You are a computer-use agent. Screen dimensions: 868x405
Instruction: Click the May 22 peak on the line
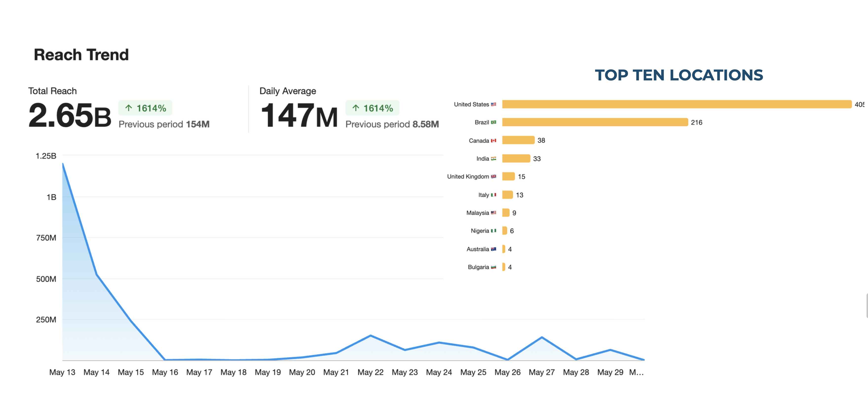371,335
